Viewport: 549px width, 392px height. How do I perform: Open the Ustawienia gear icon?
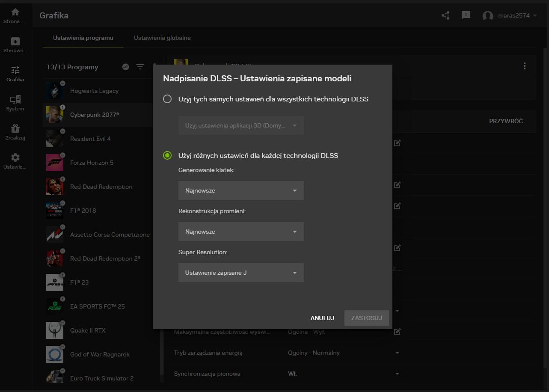tap(15, 158)
